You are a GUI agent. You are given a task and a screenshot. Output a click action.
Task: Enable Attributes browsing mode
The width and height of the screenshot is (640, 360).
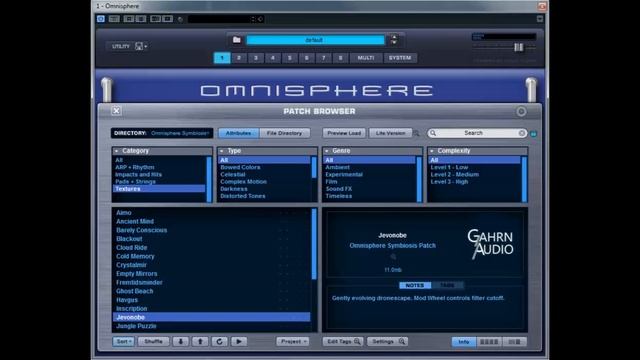pos(238,133)
